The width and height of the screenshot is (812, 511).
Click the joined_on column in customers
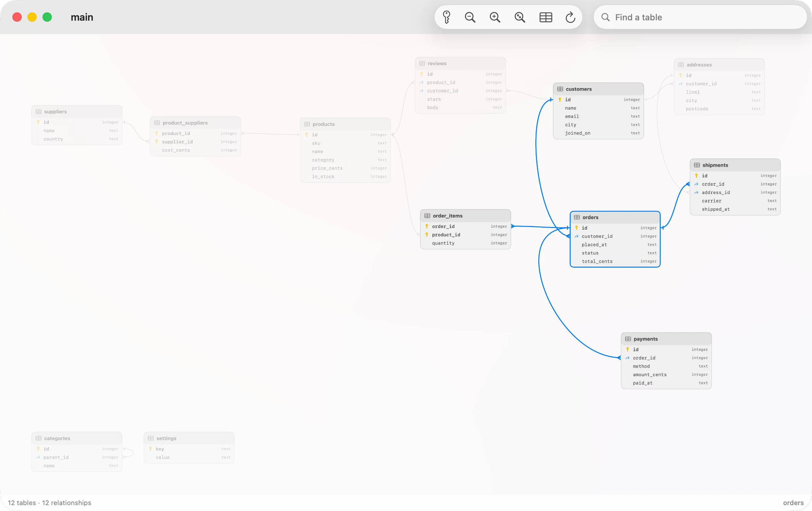598,133
